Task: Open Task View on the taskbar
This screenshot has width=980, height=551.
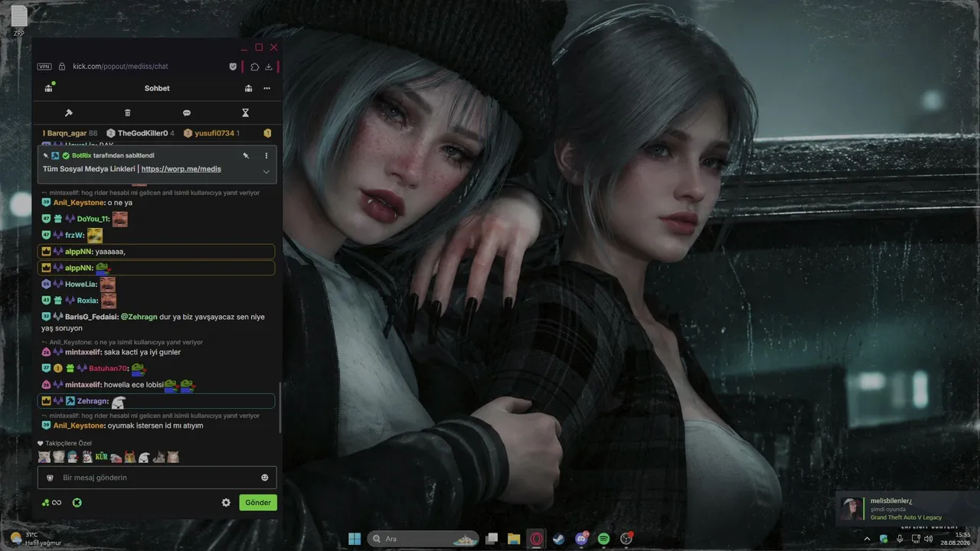Action: pyautogui.click(x=492, y=539)
